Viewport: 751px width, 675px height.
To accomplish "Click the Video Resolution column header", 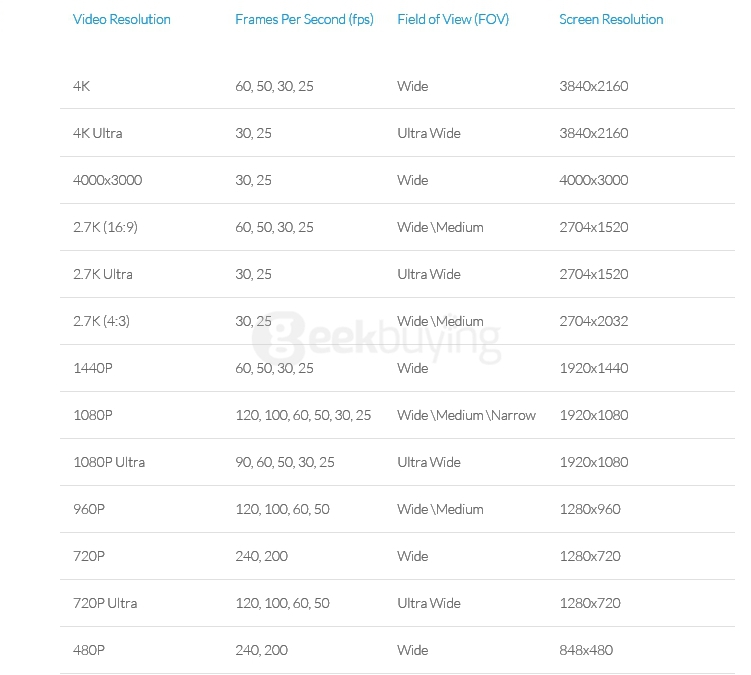I will point(122,20).
